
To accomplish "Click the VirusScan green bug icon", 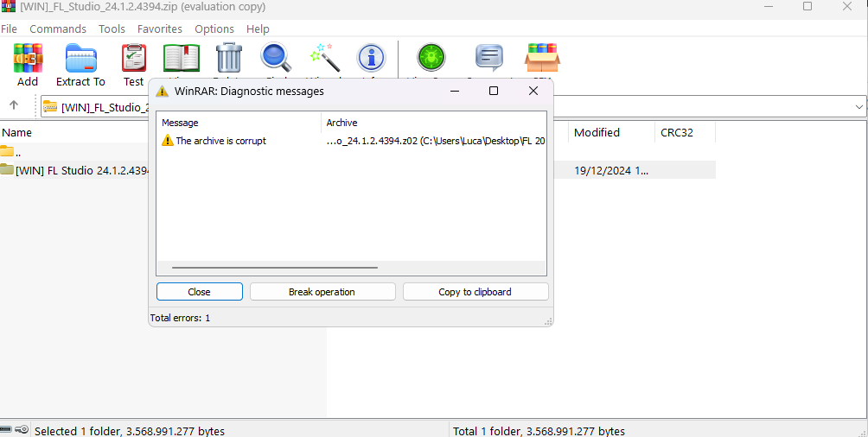I will pyautogui.click(x=431, y=58).
